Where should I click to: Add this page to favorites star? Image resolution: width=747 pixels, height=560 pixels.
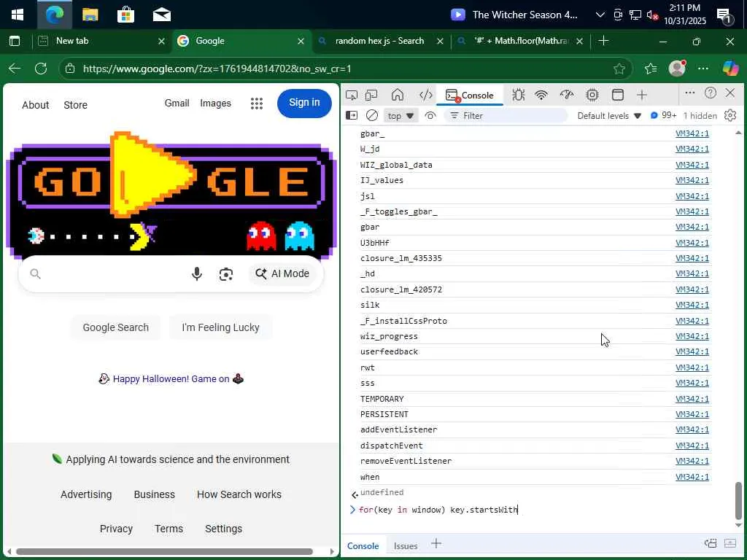(x=619, y=69)
